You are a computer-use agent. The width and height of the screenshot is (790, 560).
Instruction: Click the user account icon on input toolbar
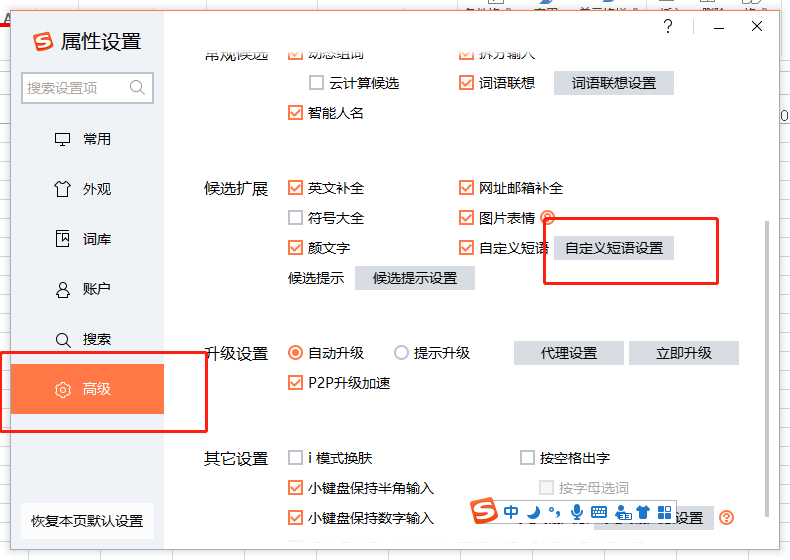tap(623, 513)
